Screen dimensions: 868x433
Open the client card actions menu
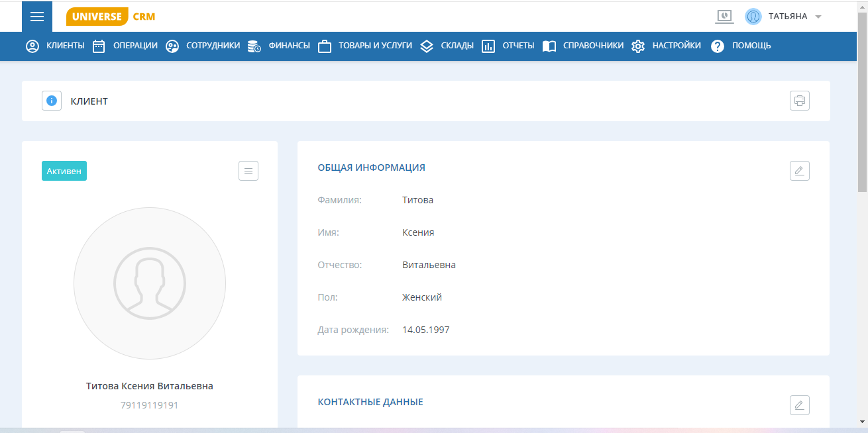248,170
